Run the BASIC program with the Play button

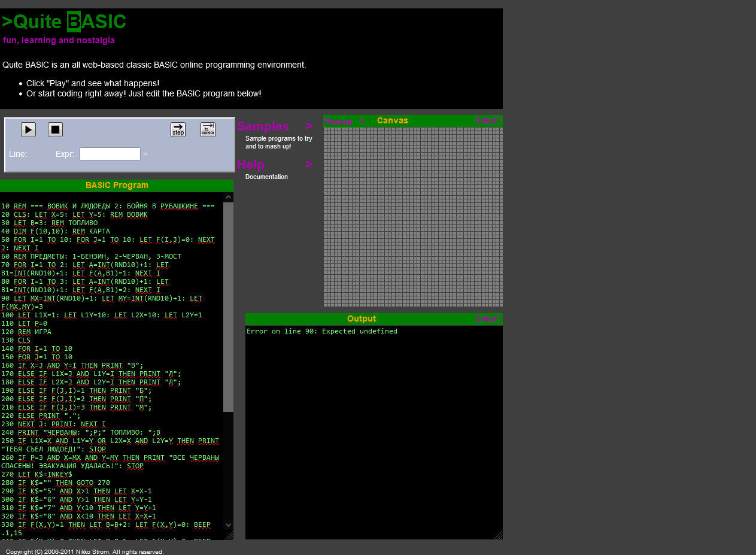[x=28, y=129]
